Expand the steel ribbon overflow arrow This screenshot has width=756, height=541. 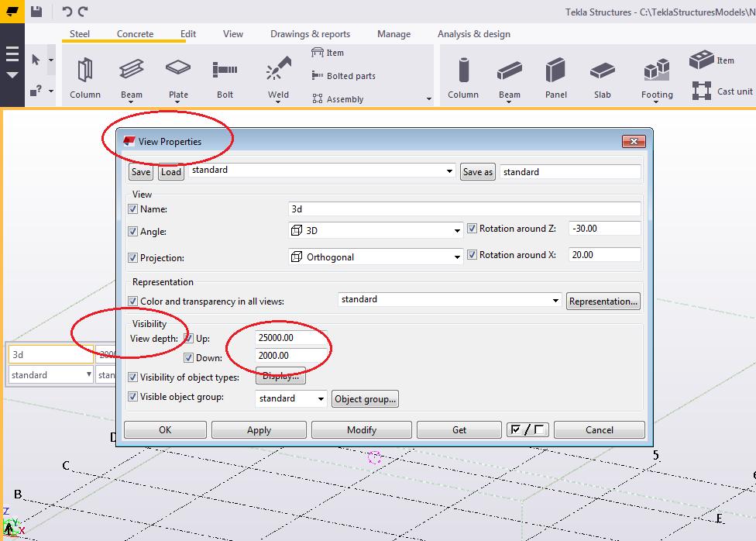click(428, 99)
